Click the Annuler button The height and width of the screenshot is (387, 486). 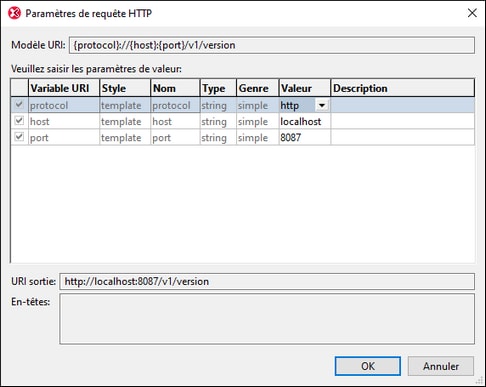441,366
